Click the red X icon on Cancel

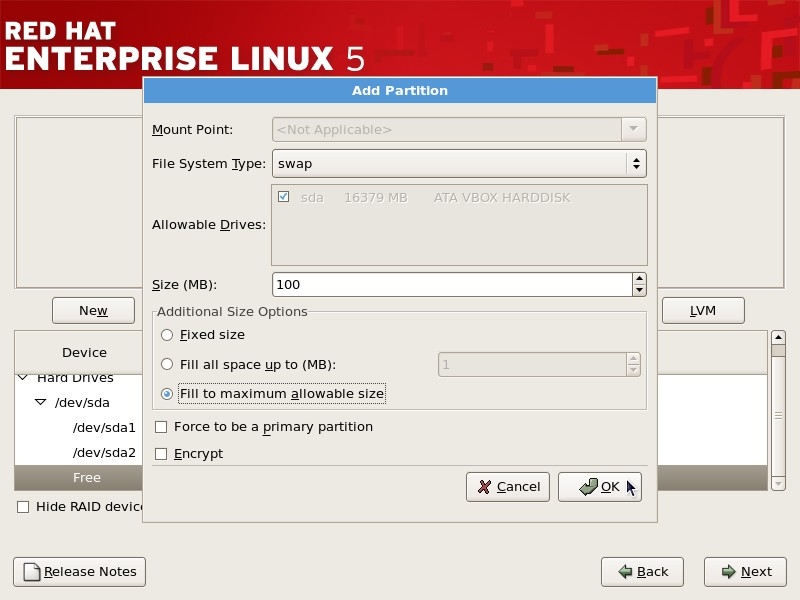pyautogui.click(x=485, y=487)
